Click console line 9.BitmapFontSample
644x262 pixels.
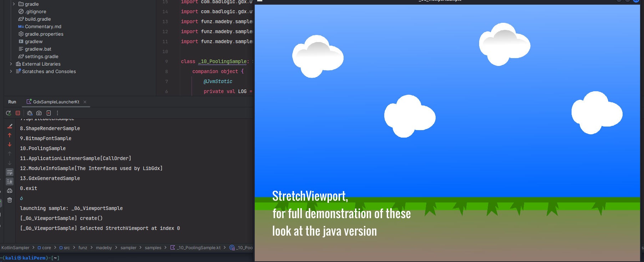coord(46,139)
